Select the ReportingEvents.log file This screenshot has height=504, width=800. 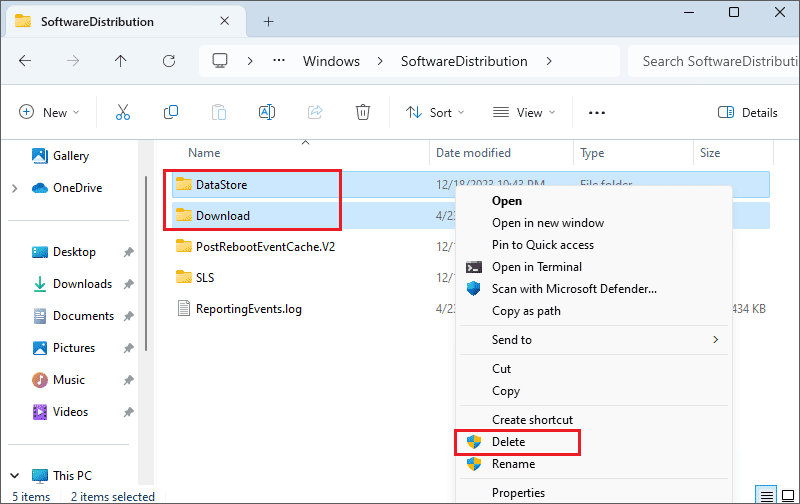coord(239,309)
